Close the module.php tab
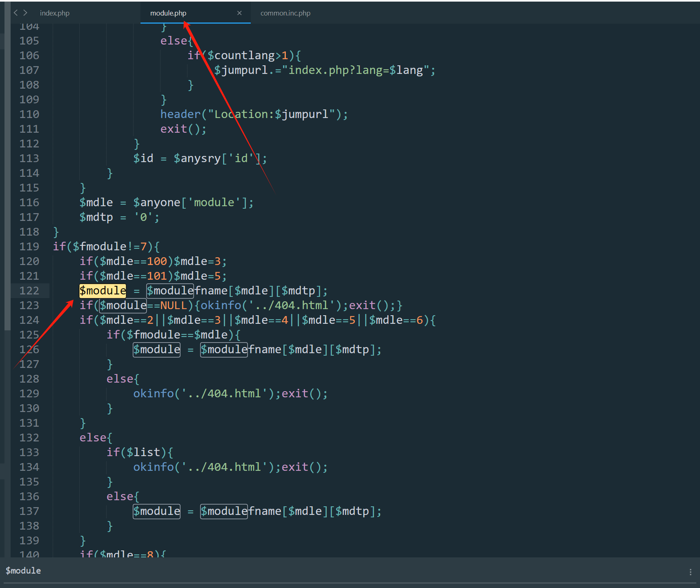Image resolution: width=700 pixels, height=588 pixels. click(239, 13)
